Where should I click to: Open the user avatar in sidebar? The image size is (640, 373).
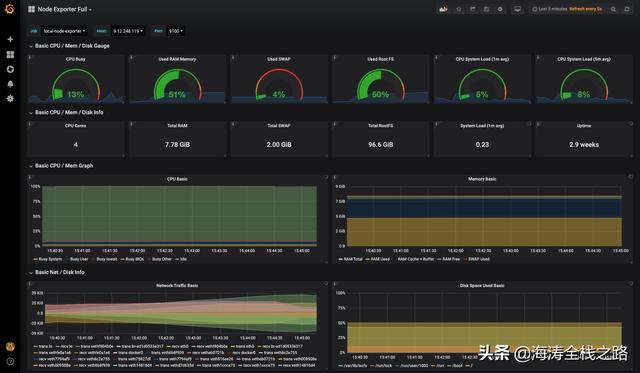tap(10, 346)
